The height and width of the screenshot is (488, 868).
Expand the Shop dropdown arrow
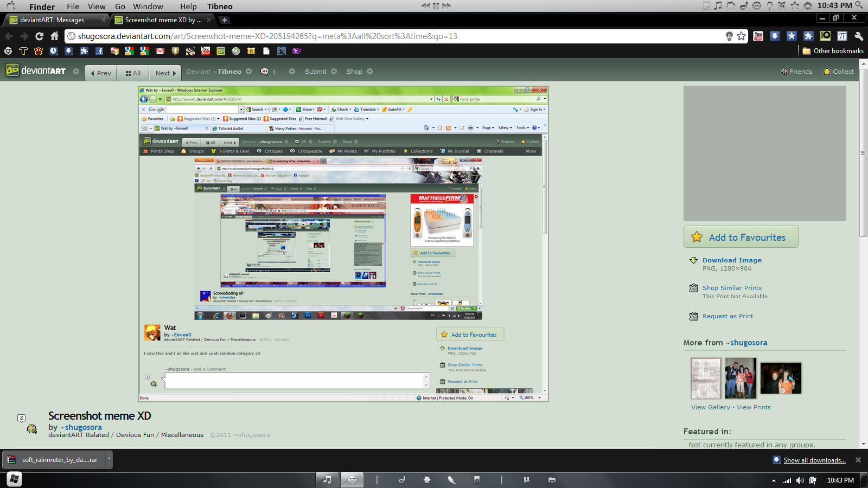pos(369,72)
